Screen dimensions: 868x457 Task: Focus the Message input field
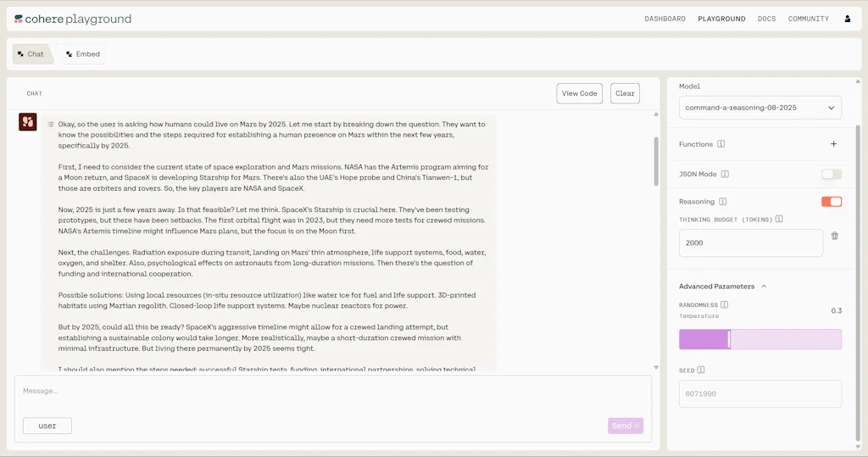[x=332, y=391]
